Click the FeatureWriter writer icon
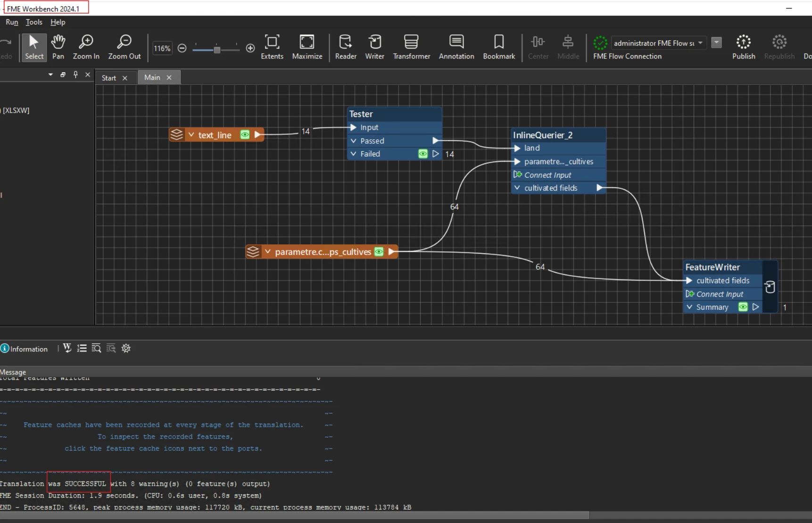The height and width of the screenshot is (523, 812). (770, 287)
